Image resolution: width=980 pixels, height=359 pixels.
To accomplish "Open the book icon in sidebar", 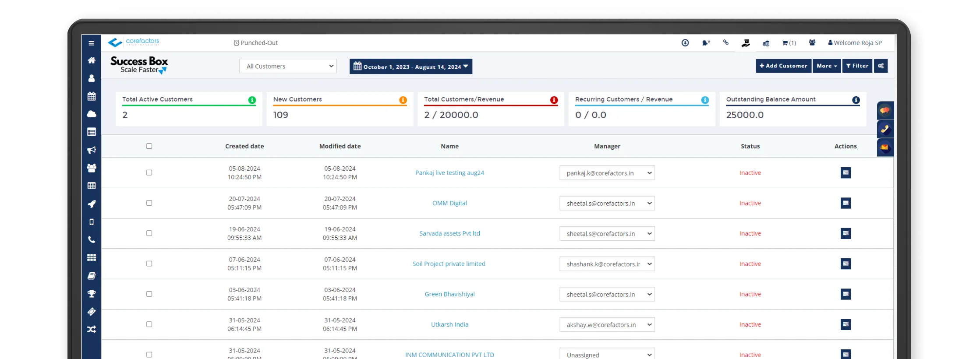I will pyautogui.click(x=91, y=276).
